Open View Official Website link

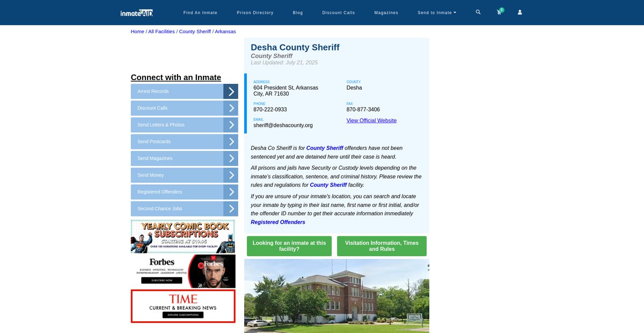(371, 121)
